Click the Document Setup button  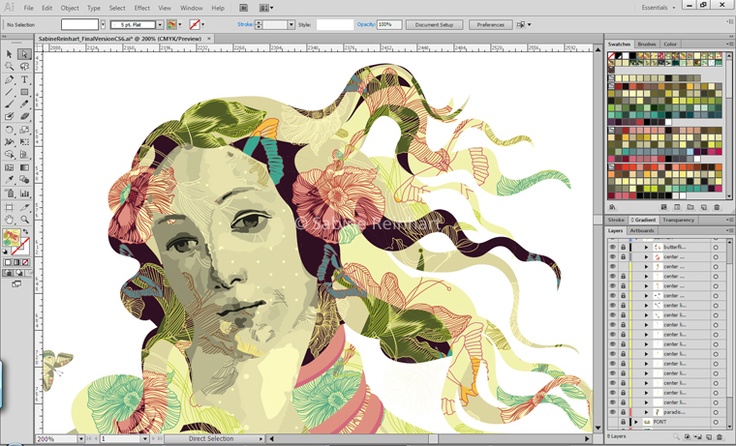point(434,24)
